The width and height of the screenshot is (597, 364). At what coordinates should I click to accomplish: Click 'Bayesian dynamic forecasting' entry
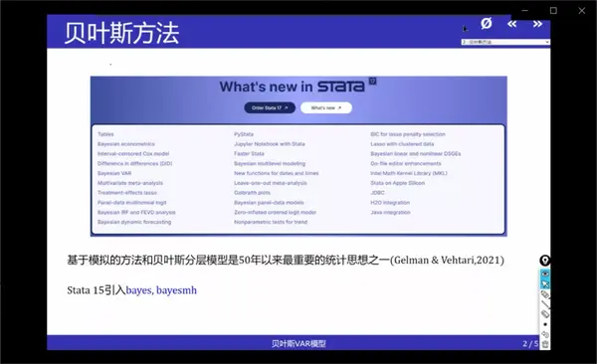tap(134, 222)
